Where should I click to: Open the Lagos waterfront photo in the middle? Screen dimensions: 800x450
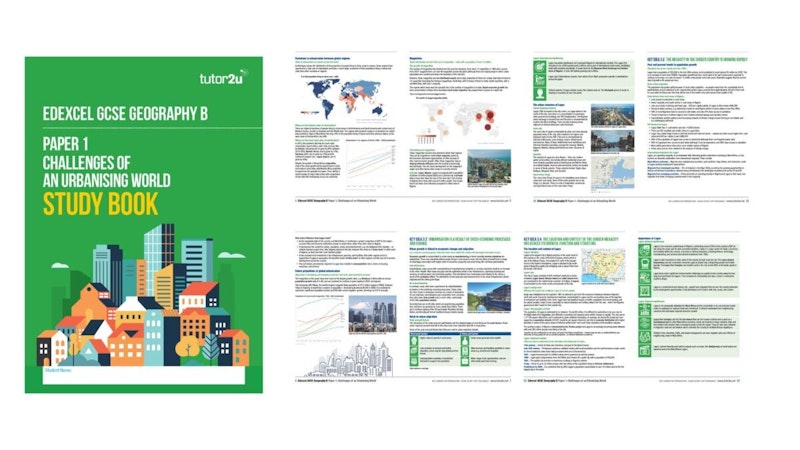[x=612, y=141]
